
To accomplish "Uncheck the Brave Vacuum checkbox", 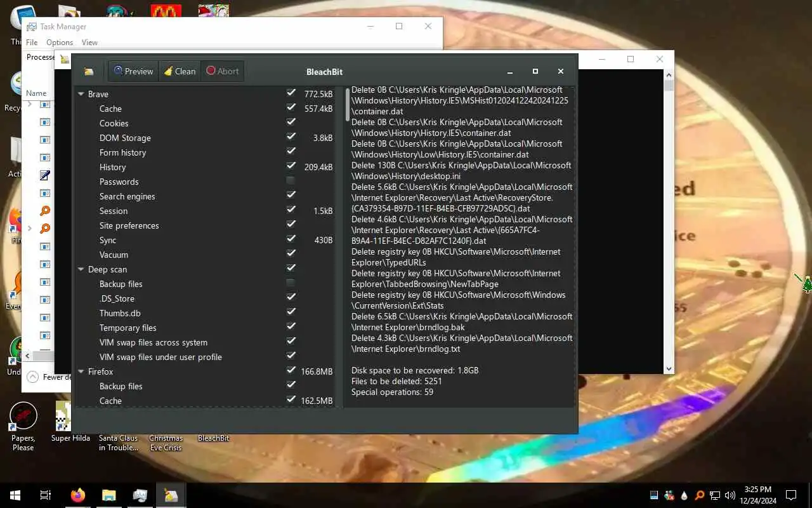I will [291, 253].
